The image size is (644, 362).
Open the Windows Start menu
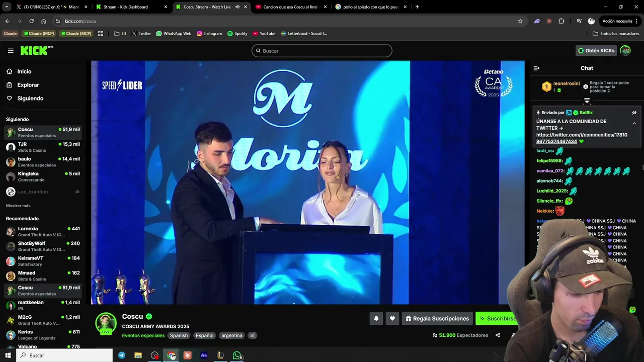8,355
